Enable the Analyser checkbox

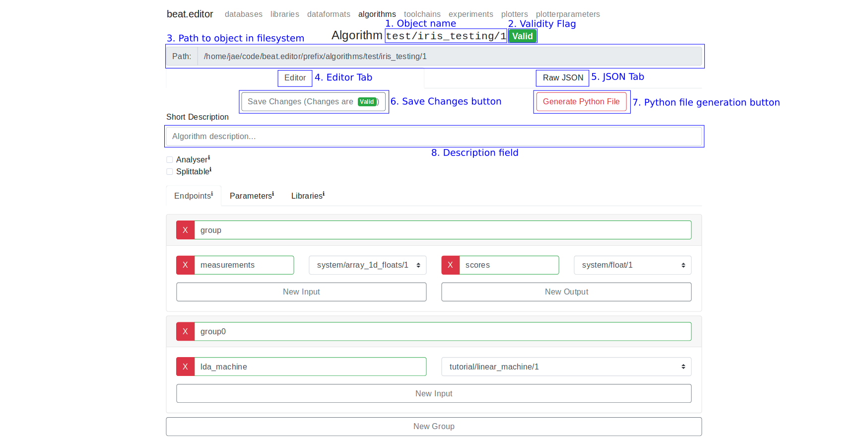[x=170, y=160]
